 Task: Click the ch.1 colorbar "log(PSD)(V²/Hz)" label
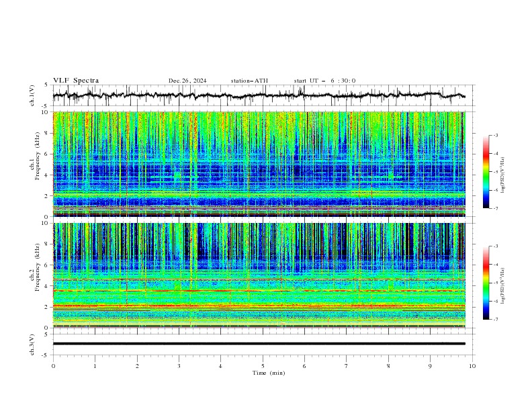tap(502, 175)
